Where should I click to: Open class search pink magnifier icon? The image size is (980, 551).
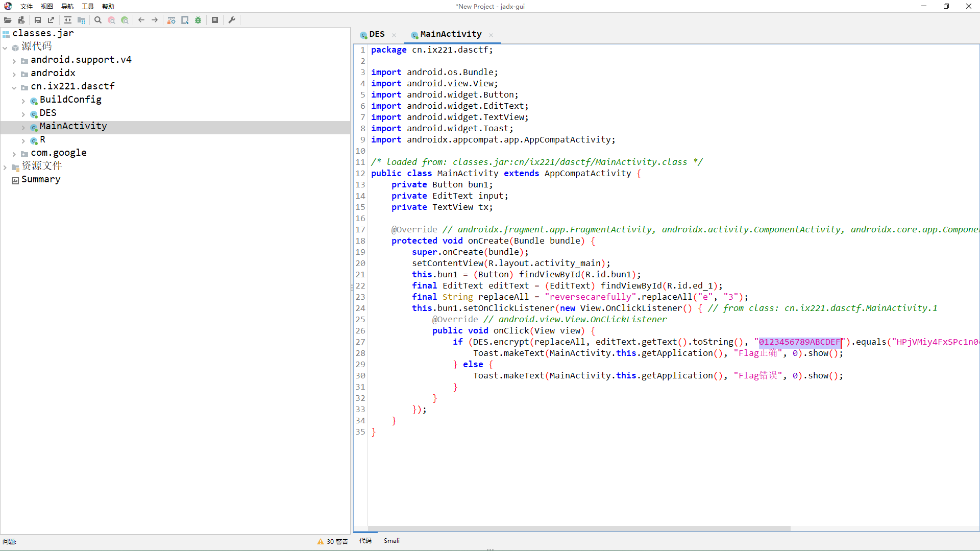click(x=111, y=20)
